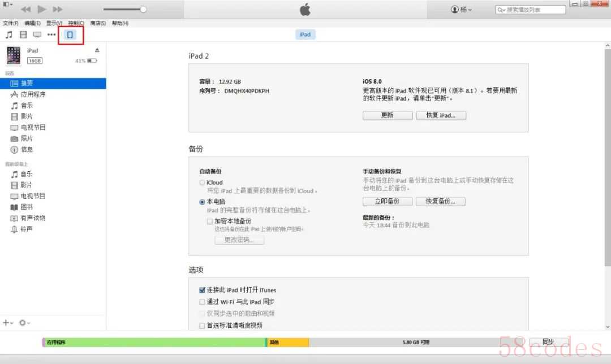Open the search magnifier options dropdown
This screenshot has width=611, height=364.
(501, 10)
